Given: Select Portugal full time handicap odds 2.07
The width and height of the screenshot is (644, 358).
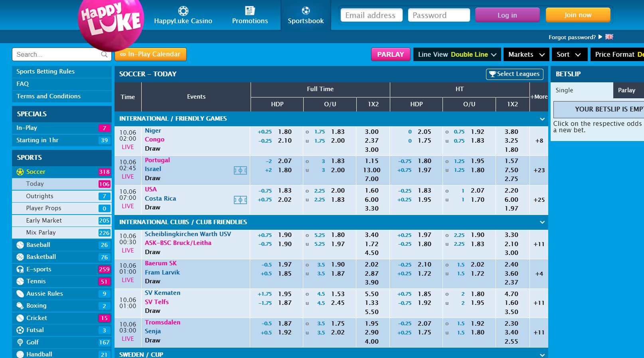Looking at the screenshot, I should pos(285,161).
